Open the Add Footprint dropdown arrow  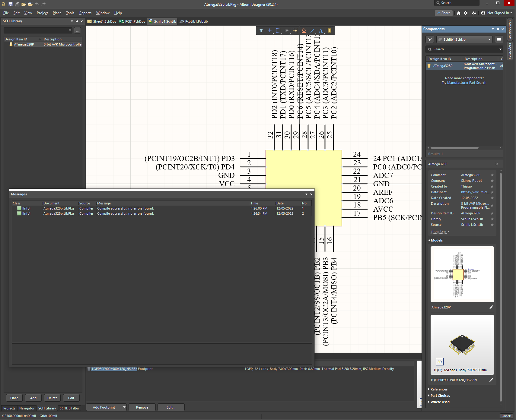coord(124,407)
